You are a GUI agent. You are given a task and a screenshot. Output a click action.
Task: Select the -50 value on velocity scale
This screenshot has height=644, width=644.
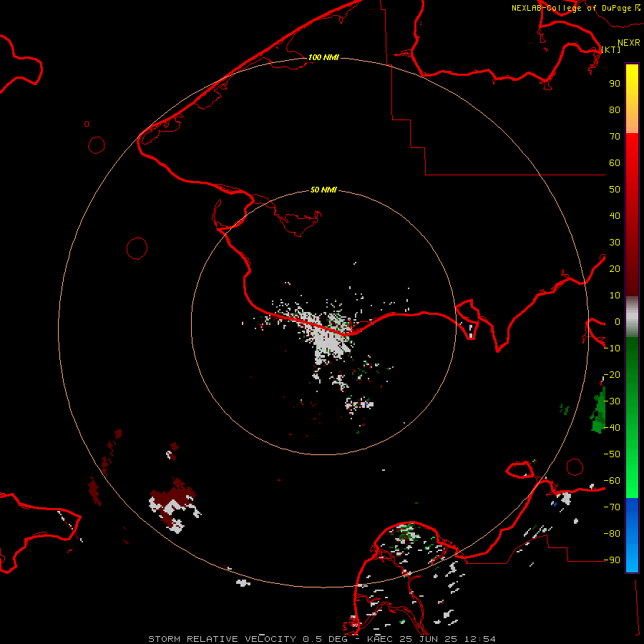click(x=612, y=454)
